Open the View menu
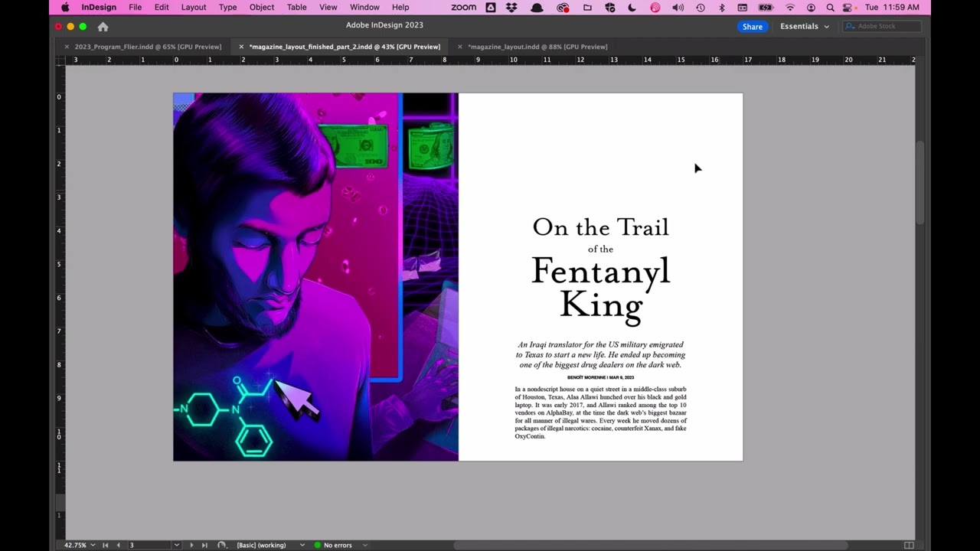The width and height of the screenshot is (980, 551). (328, 8)
